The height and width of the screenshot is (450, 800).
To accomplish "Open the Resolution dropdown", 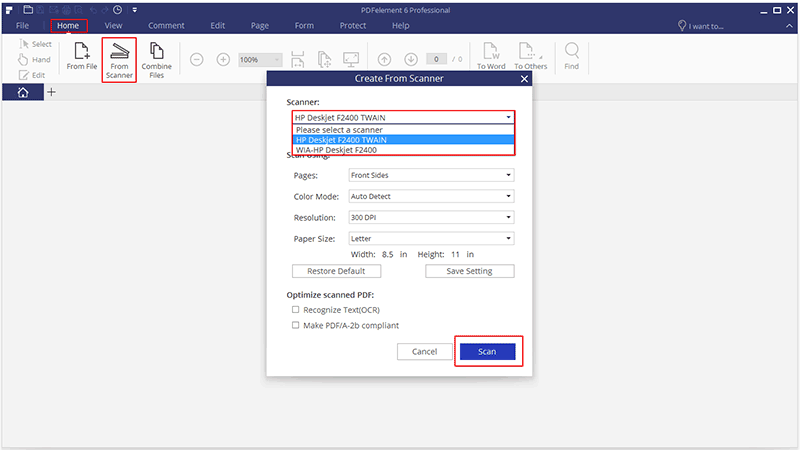I will 431,217.
